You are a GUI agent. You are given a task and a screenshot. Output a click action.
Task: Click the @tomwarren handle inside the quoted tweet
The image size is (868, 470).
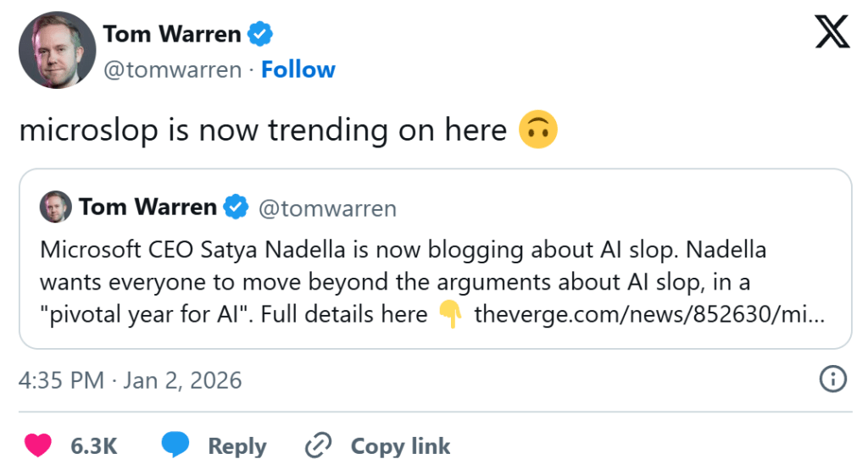tap(326, 207)
